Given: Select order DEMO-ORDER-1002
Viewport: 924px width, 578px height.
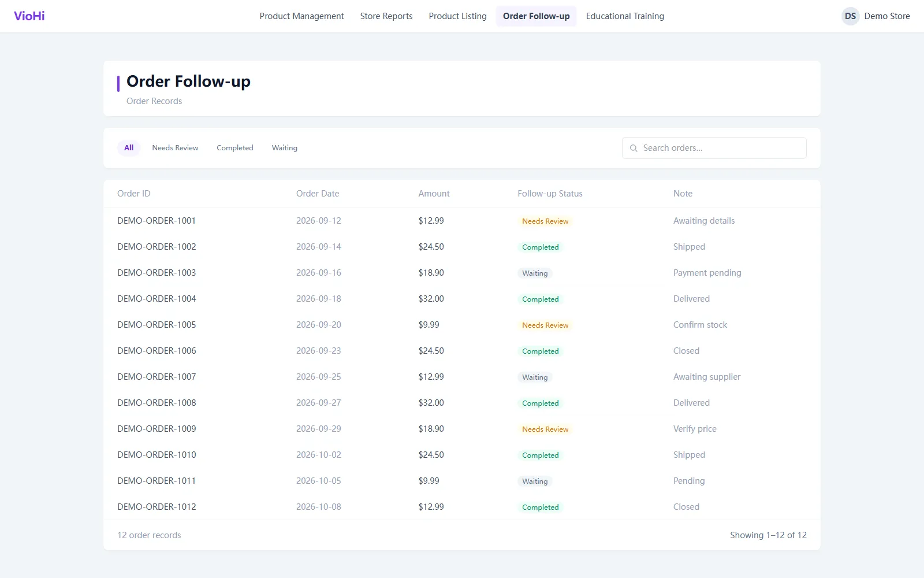Looking at the screenshot, I should (x=157, y=247).
